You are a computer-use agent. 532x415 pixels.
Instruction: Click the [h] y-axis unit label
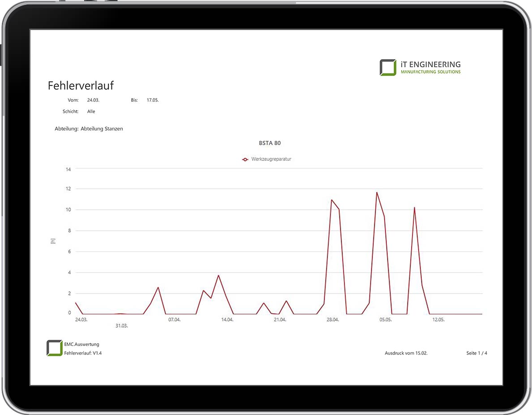(53, 241)
